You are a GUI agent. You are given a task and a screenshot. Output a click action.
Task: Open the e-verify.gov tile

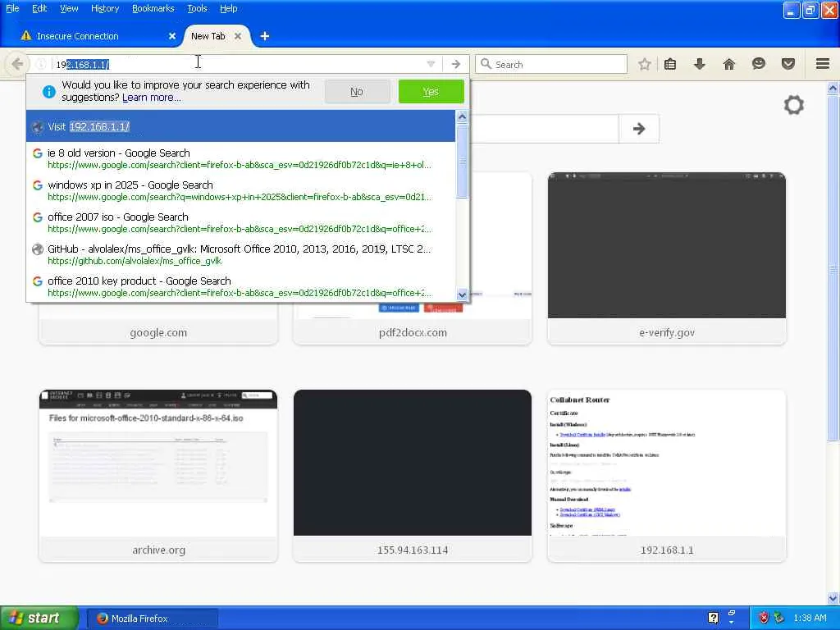tap(666, 258)
